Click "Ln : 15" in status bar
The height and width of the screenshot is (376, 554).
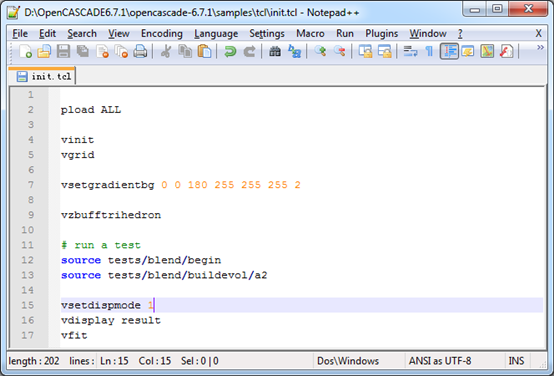click(114, 361)
